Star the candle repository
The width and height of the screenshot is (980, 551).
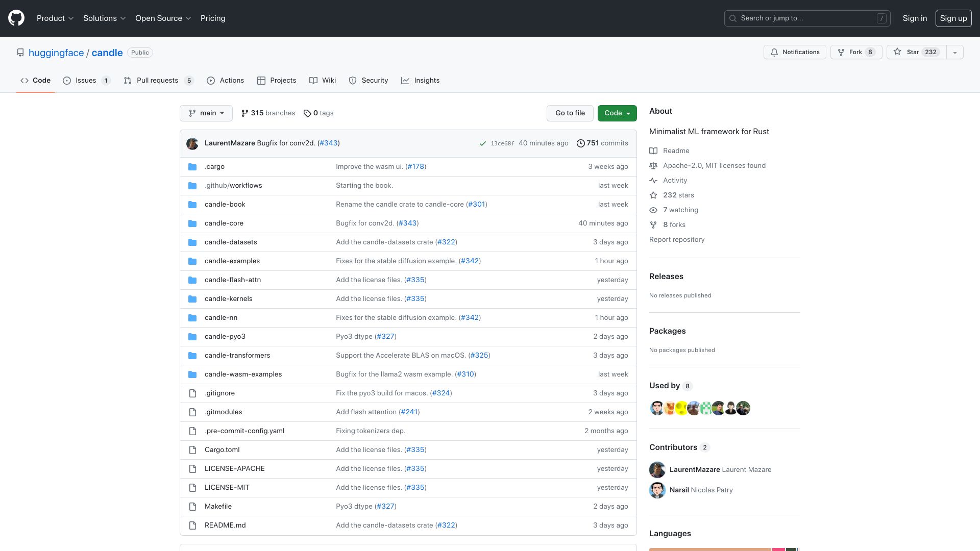tap(917, 53)
